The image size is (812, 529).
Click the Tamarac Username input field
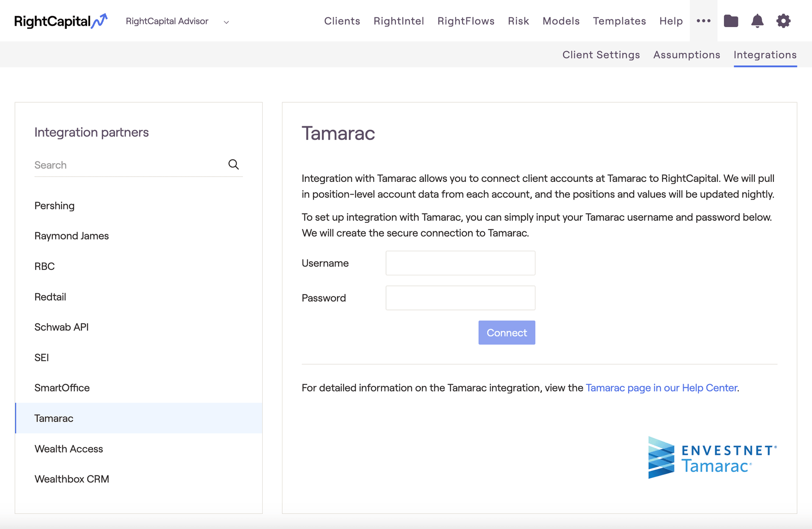tap(460, 263)
